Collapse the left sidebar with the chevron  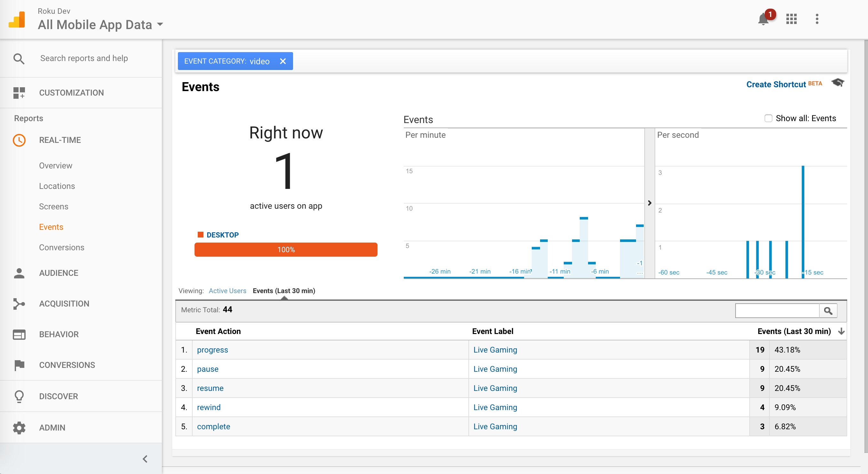tap(145, 459)
